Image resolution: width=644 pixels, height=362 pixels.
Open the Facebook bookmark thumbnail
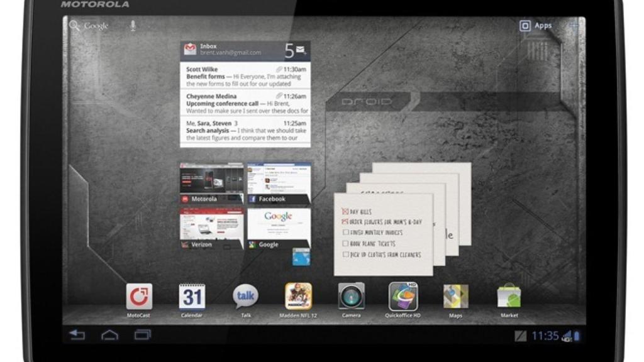[x=278, y=183]
